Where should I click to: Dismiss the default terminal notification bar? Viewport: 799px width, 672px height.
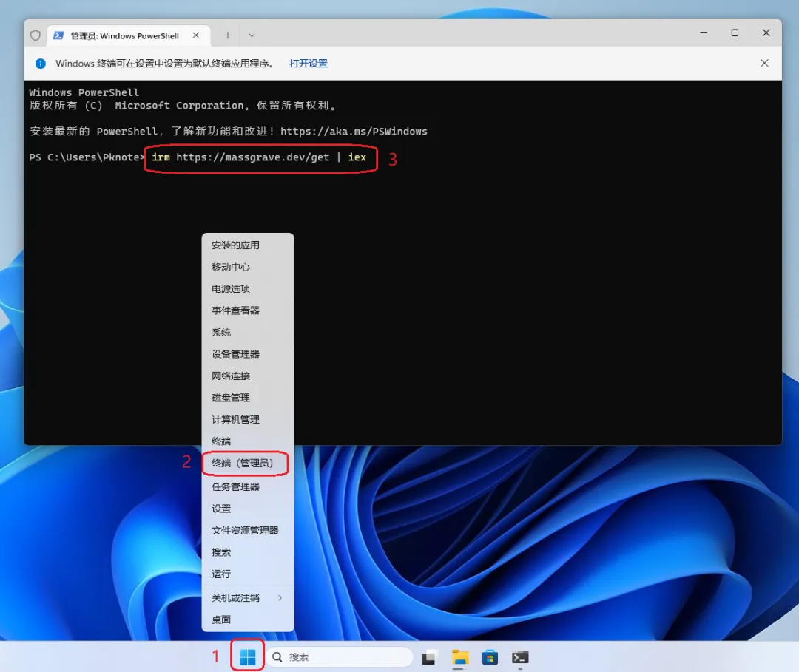coord(764,63)
